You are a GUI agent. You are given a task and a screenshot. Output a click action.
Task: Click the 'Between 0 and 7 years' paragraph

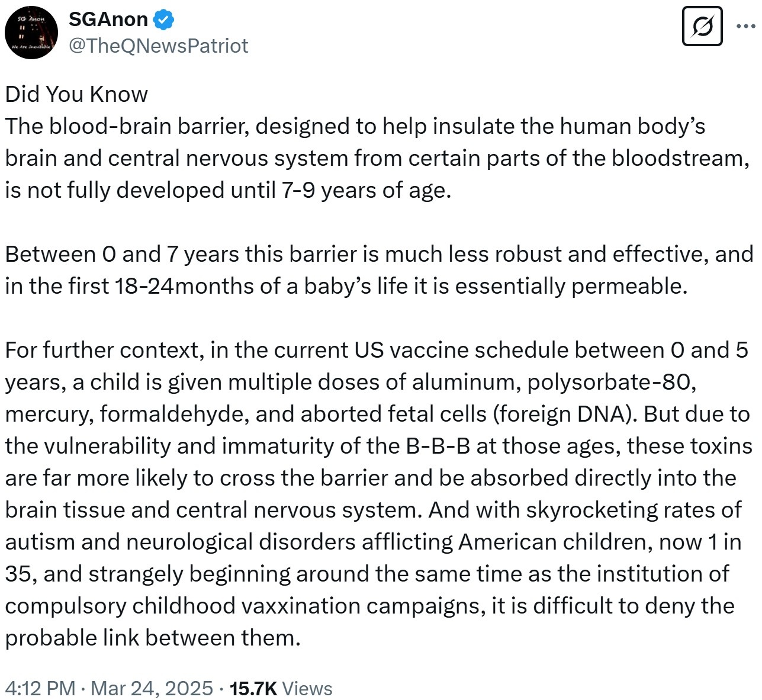pyautogui.click(x=379, y=270)
